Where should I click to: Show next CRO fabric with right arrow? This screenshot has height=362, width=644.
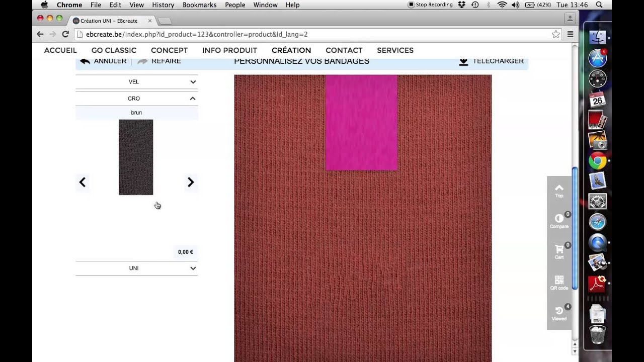tap(191, 182)
